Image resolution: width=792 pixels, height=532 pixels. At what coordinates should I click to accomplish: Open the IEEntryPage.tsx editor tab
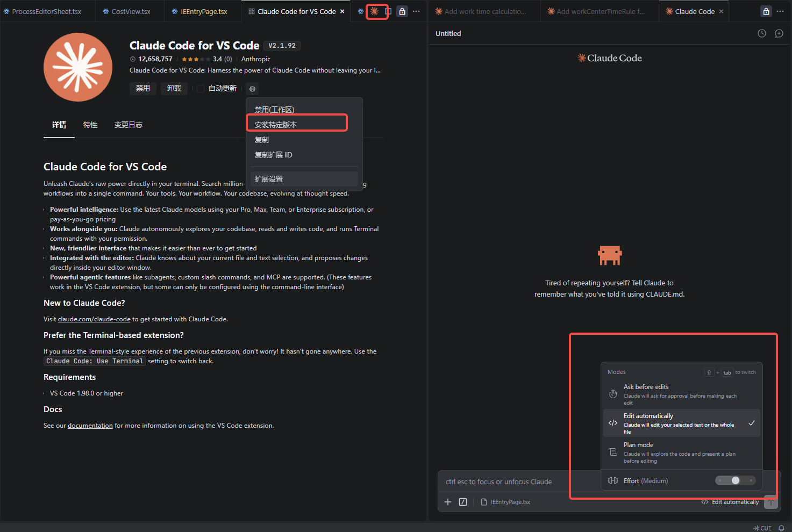pos(204,11)
